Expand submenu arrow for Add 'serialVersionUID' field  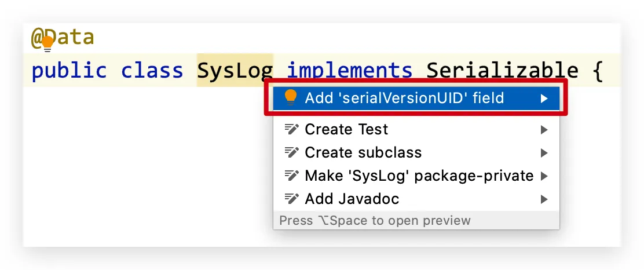tap(544, 98)
